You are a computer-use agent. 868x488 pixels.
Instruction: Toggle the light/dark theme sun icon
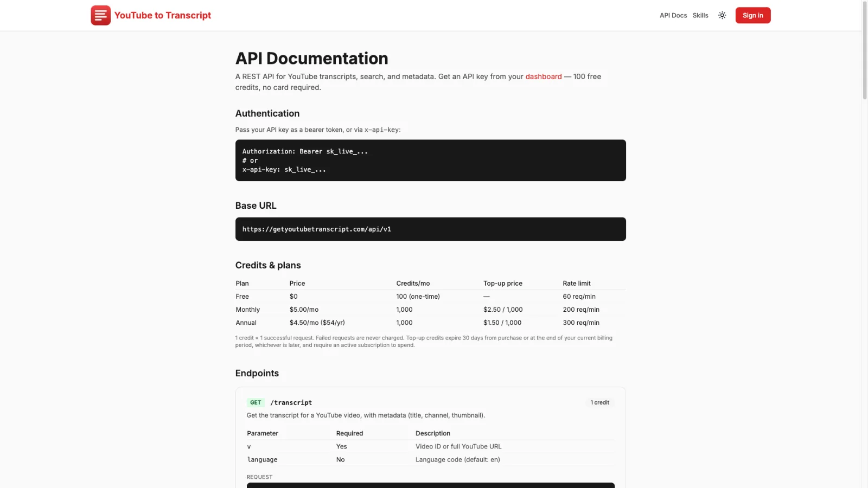(722, 15)
